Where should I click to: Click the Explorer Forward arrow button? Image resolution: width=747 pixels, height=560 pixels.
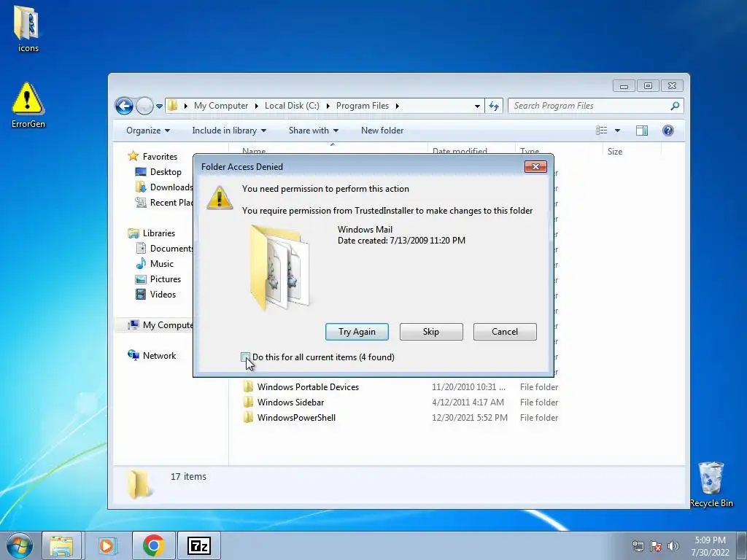pos(144,106)
